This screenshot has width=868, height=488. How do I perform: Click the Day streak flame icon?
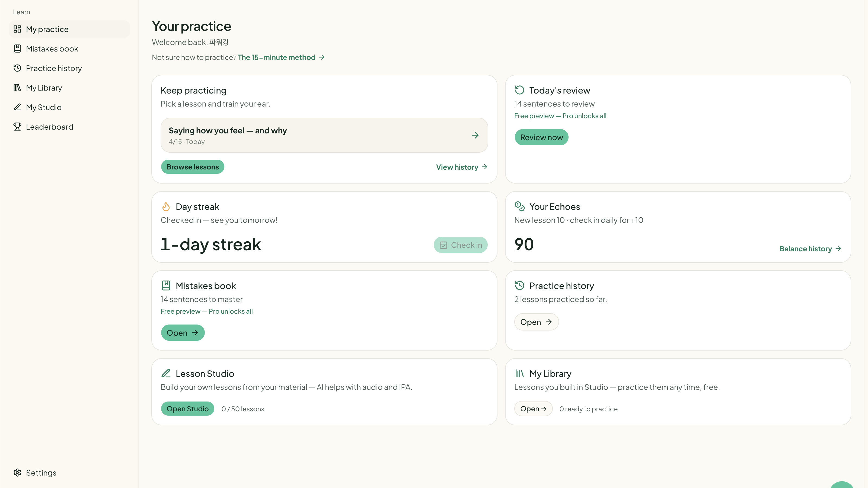pos(166,206)
